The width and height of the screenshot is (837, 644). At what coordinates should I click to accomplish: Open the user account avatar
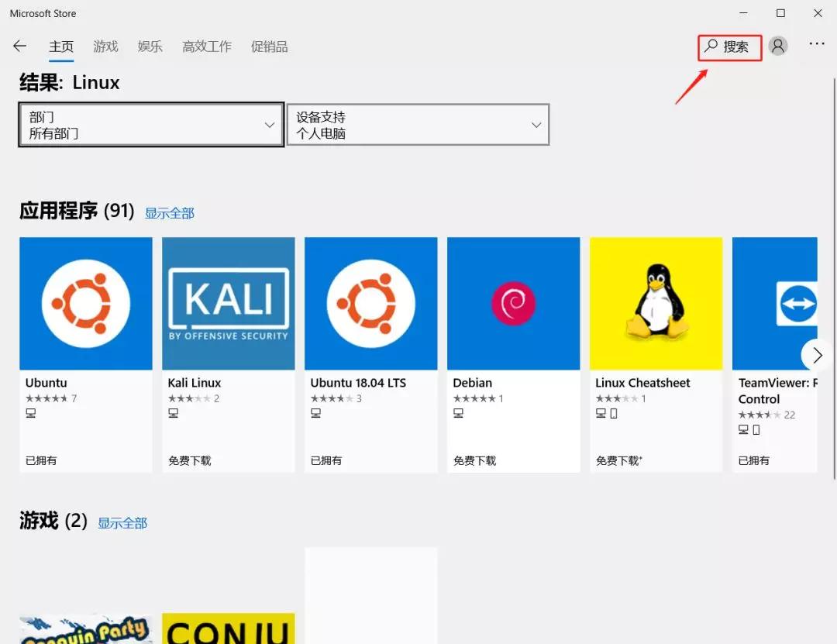(x=778, y=46)
